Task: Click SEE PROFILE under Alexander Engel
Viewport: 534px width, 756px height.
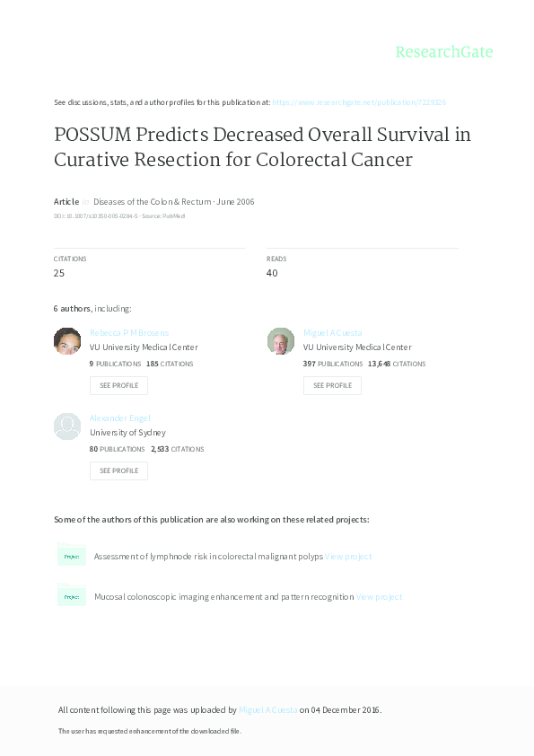Action: tap(118, 470)
